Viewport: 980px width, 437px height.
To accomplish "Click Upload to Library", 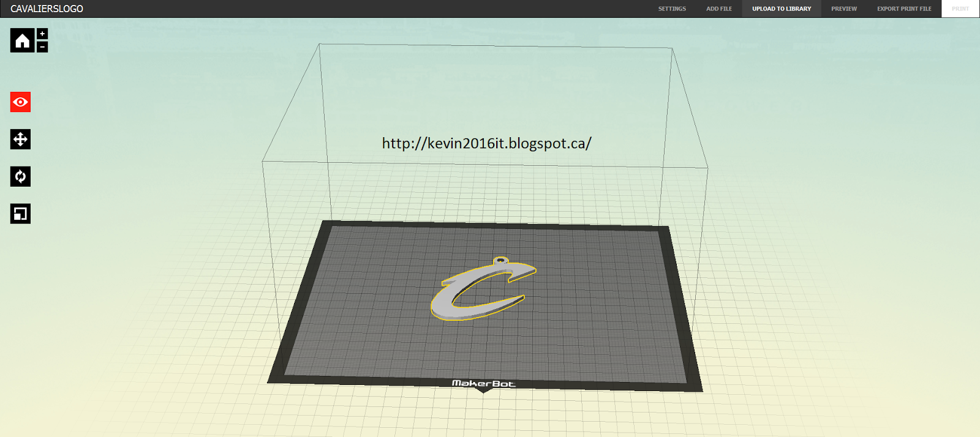I will click(x=782, y=9).
